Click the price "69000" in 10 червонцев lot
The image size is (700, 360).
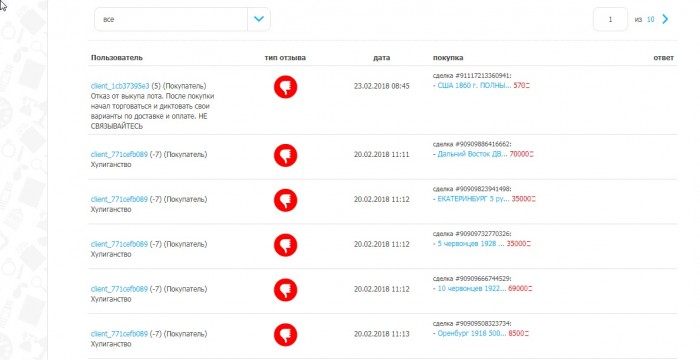coord(518,289)
